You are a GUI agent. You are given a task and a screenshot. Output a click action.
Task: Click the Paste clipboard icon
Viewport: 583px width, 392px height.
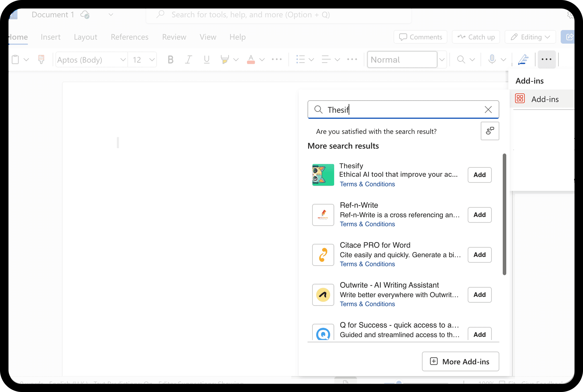click(x=15, y=60)
